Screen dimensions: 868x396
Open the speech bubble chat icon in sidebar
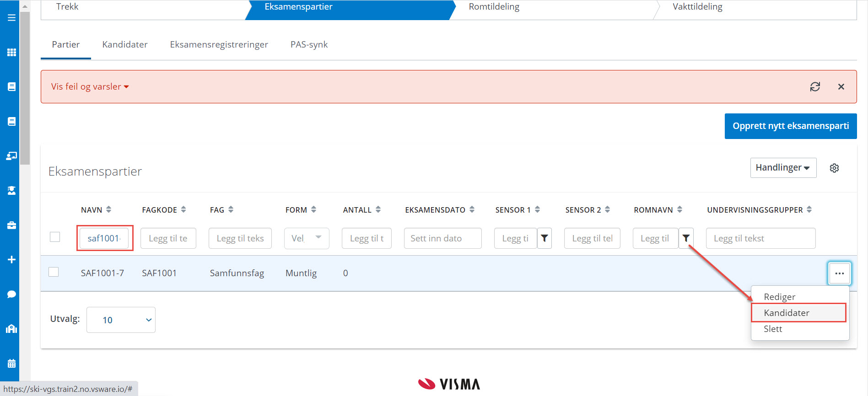click(x=11, y=294)
